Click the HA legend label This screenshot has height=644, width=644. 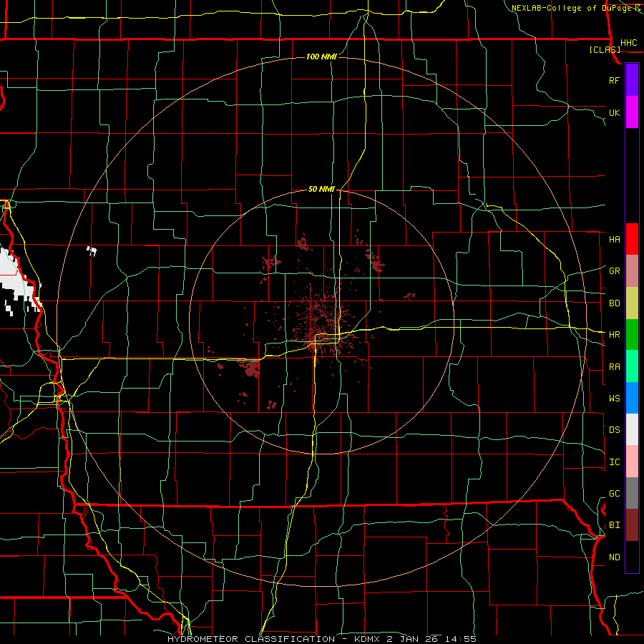tap(615, 239)
